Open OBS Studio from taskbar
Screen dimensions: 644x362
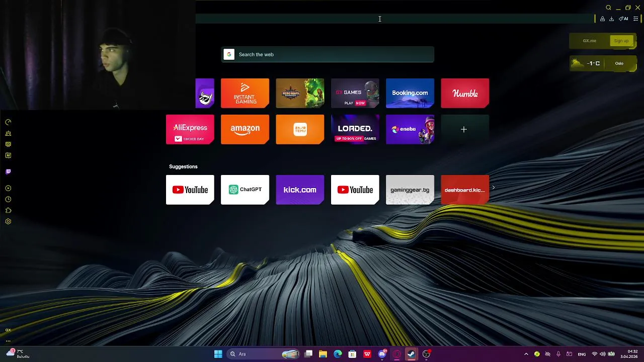pos(426,354)
